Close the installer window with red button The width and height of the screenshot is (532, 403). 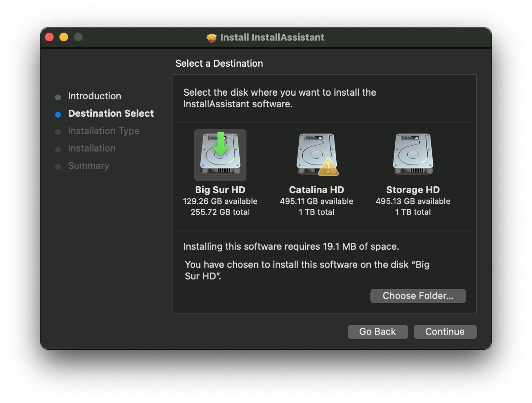point(49,37)
